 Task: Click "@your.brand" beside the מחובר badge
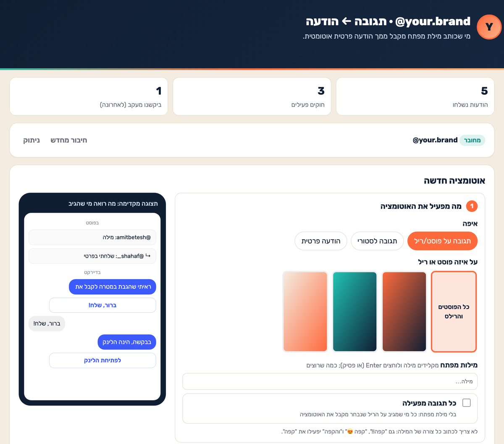(435, 140)
